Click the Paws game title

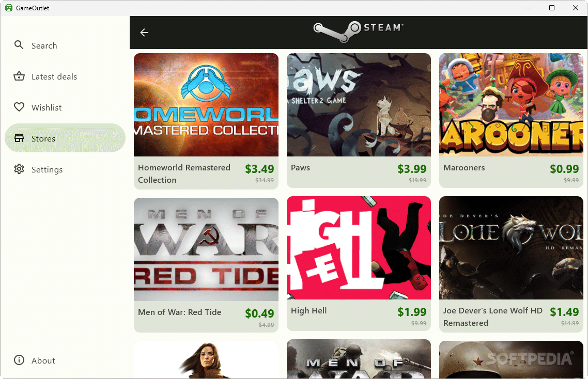(300, 168)
